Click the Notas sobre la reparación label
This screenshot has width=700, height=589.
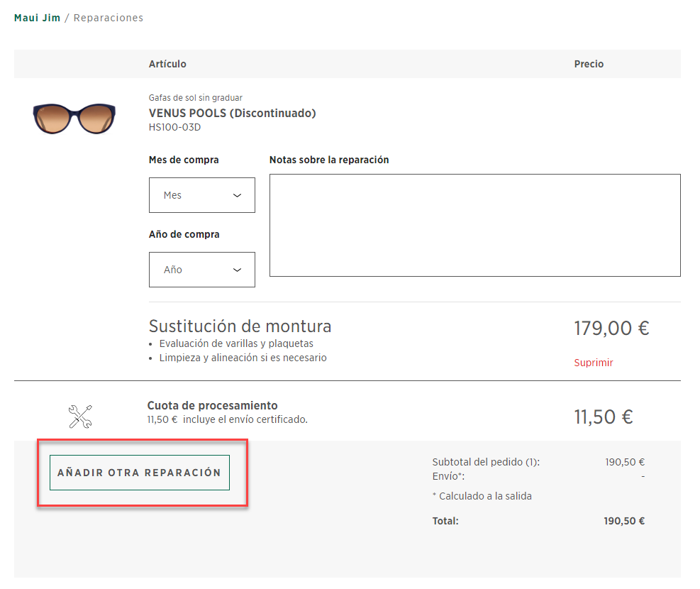coord(329,160)
